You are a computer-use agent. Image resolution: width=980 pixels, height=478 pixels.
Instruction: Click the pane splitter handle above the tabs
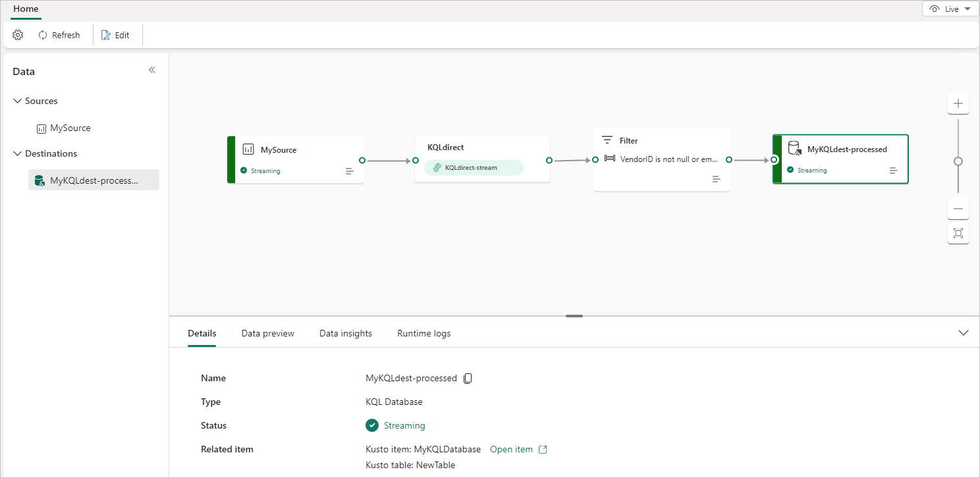click(x=574, y=316)
